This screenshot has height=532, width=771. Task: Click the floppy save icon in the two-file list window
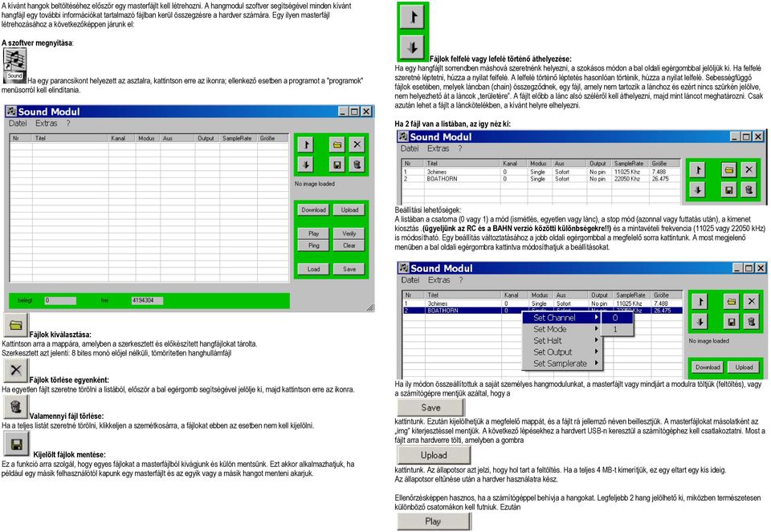click(x=728, y=189)
